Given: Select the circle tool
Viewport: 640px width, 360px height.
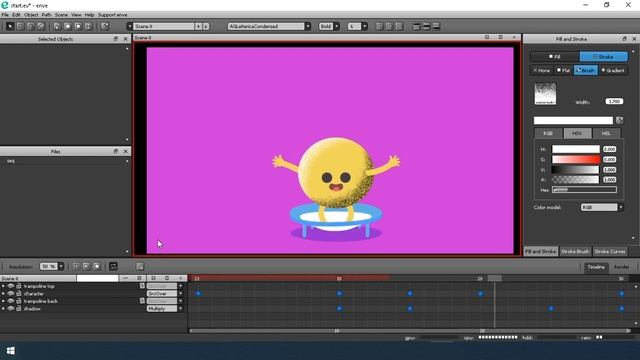Looking at the screenshot, I should 68,26.
